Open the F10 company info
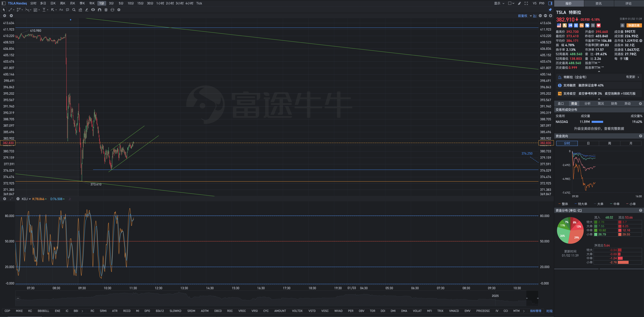This screenshot has height=317, width=644. 542,3
